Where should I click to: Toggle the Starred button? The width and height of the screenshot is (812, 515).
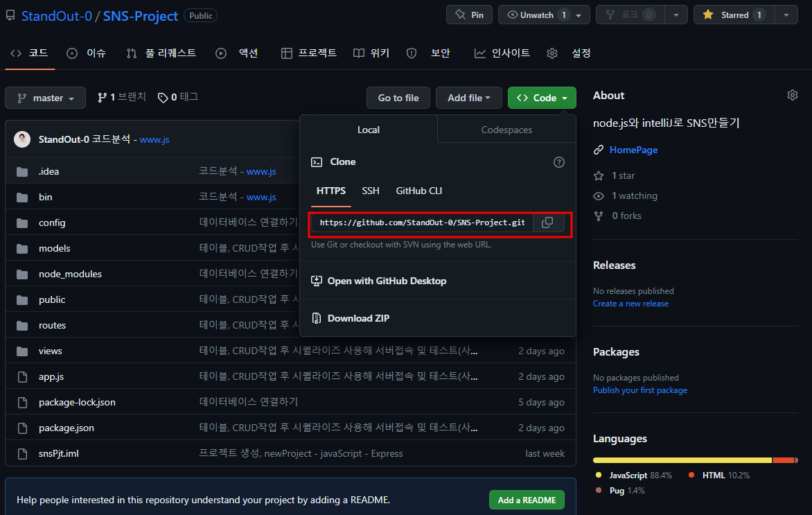tap(734, 15)
